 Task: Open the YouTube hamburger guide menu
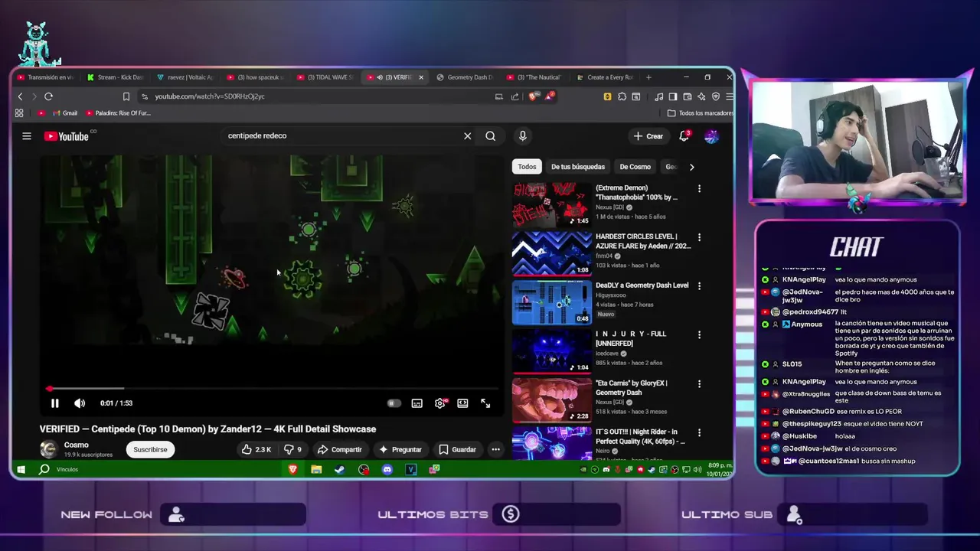click(x=27, y=136)
